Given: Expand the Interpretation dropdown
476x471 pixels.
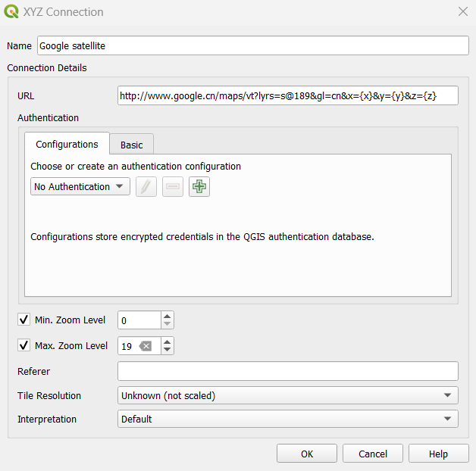Looking at the screenshot, I should point(288,420).
